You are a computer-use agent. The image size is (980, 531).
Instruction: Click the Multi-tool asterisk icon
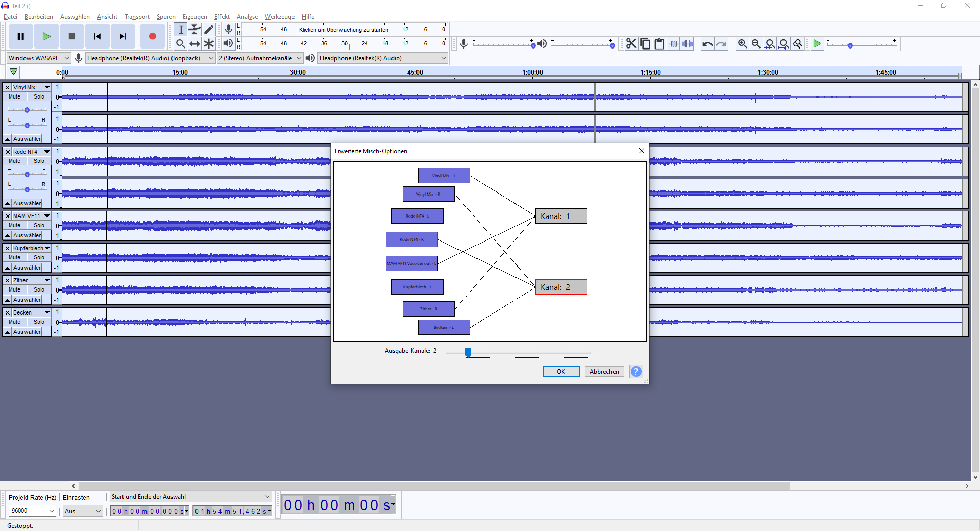click(209, 44)
